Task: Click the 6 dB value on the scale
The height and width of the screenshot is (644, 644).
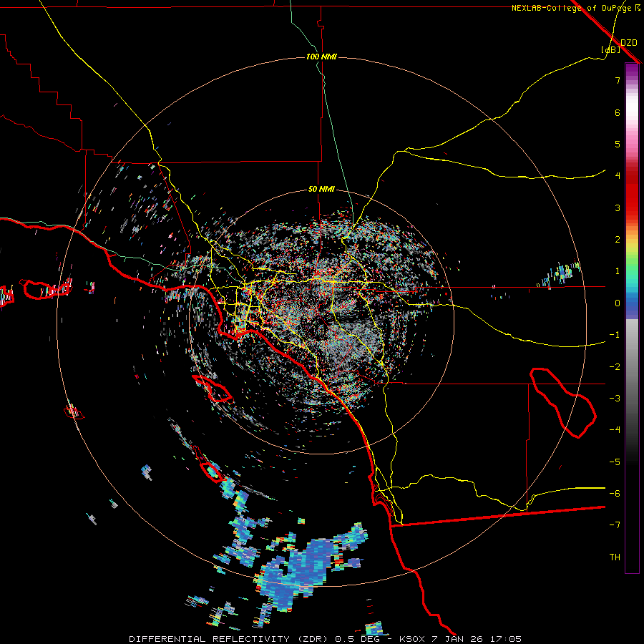Action: 618,112
